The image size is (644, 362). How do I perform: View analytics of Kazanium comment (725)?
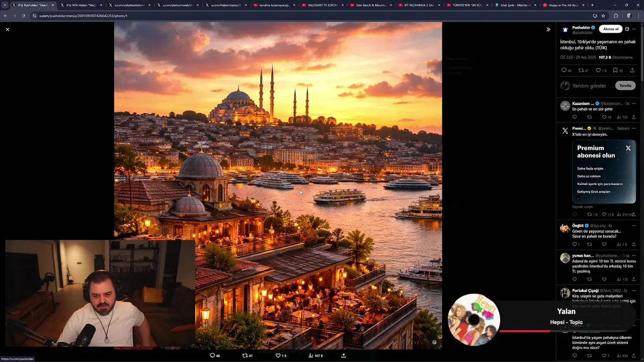tap(622, 117)
